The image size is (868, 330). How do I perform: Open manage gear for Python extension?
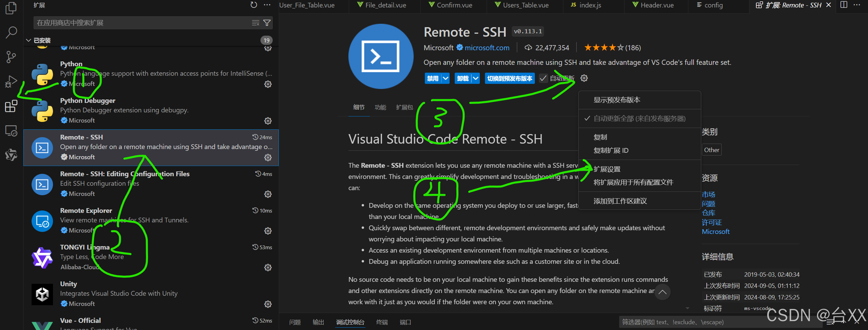(x=268, y=84)
